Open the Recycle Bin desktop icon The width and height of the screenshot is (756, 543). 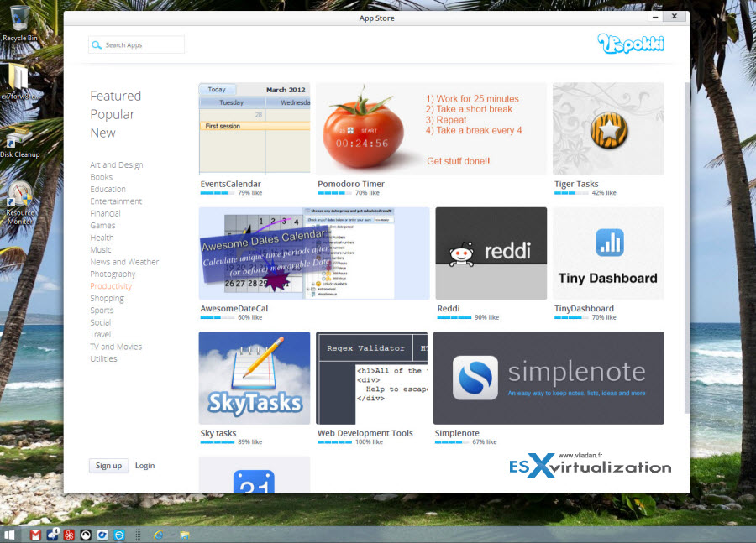pyautogui.click(x=20, y=23)
